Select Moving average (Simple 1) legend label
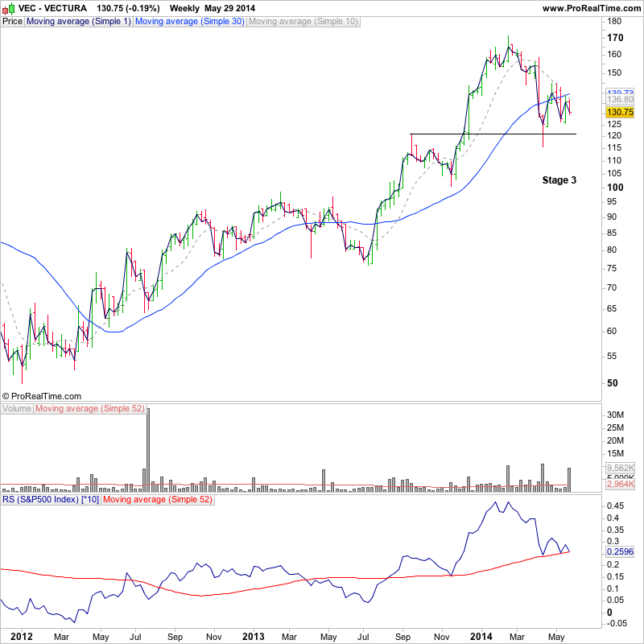 coord(78,22)
